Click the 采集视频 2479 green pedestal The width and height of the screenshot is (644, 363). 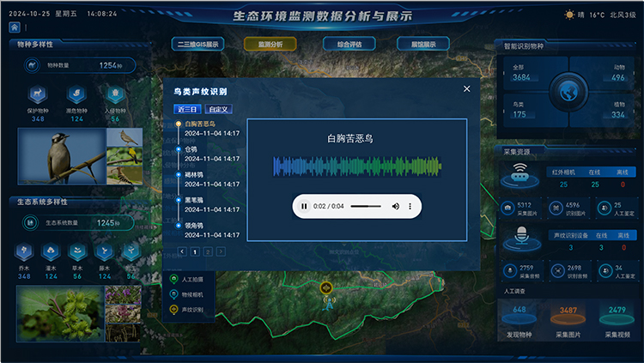[617, 317]
